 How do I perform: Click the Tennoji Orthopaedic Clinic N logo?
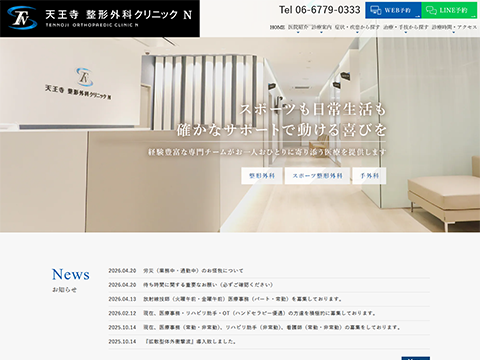100,18
